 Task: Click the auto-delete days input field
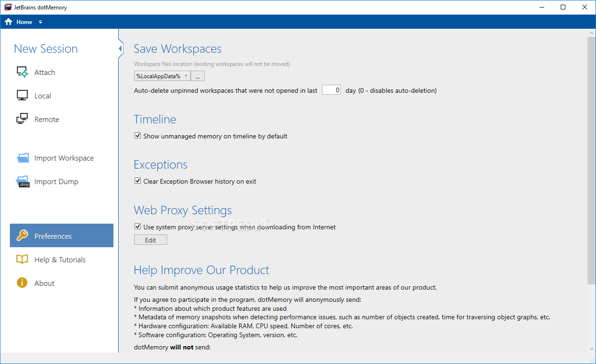tap(331, 90)
